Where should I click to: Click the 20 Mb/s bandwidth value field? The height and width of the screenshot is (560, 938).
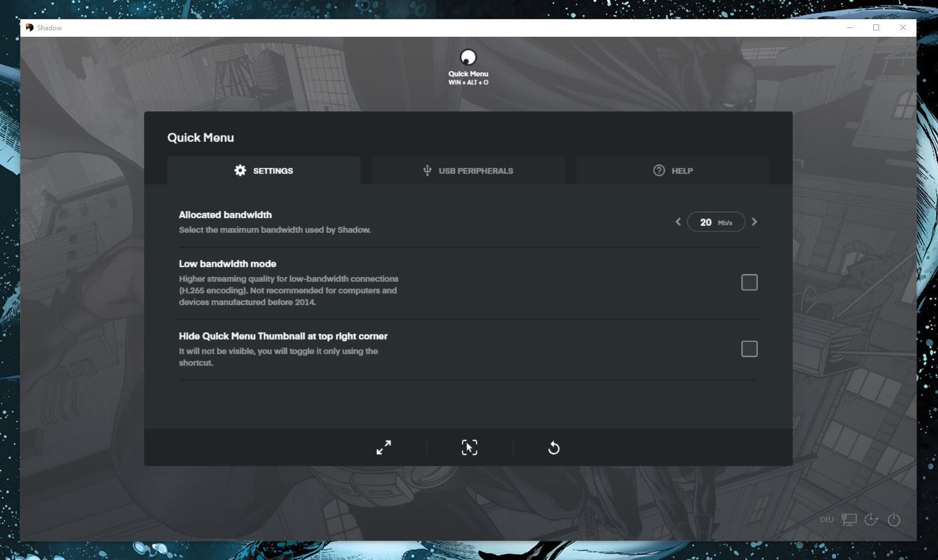point(716,222)
